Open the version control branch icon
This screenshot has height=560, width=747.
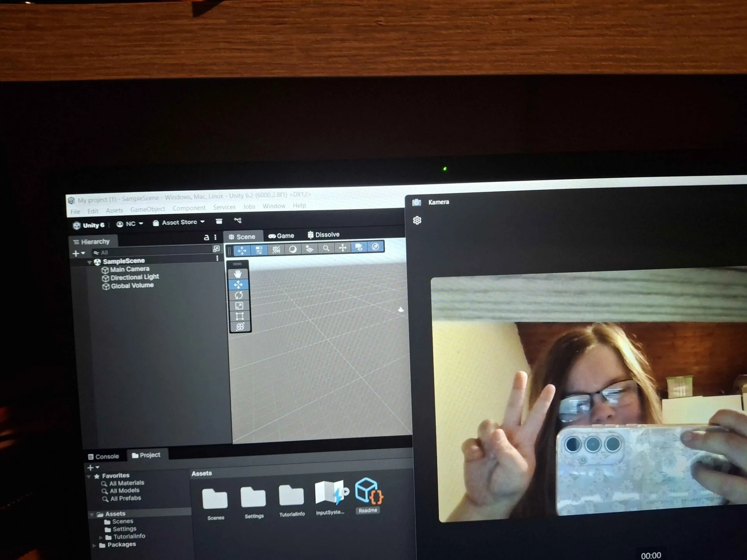point(238,220)
